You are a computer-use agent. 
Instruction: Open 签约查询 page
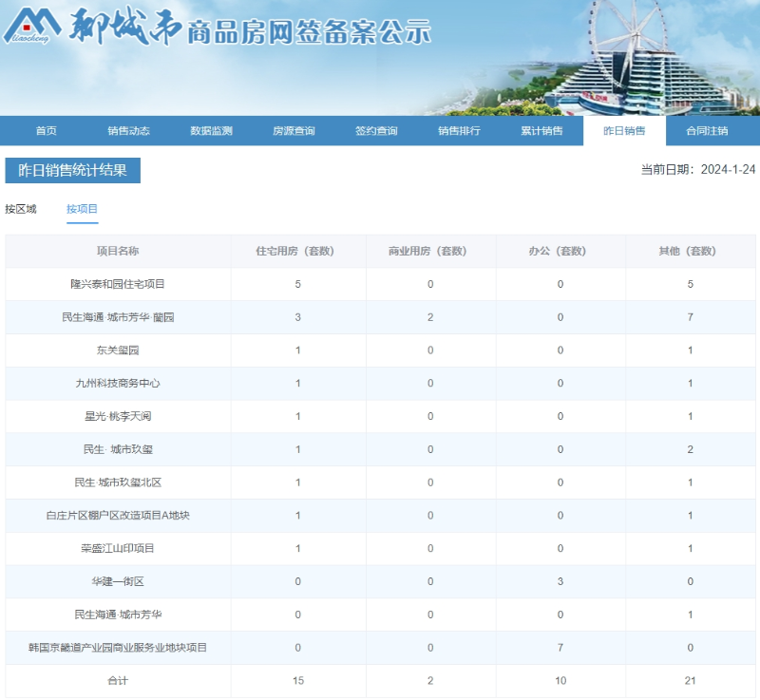coord(376,131)
